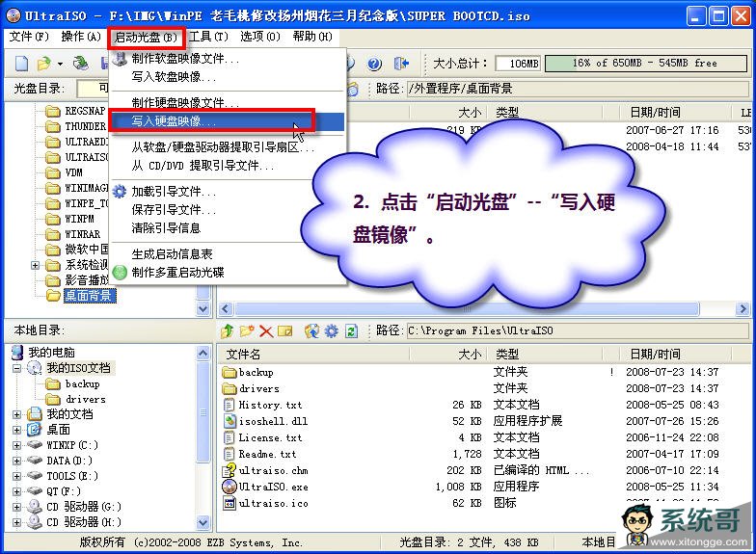This screenshot has width=756, height=554.
Task: Open the 工具(T) menu
Action: click(208, 37)
